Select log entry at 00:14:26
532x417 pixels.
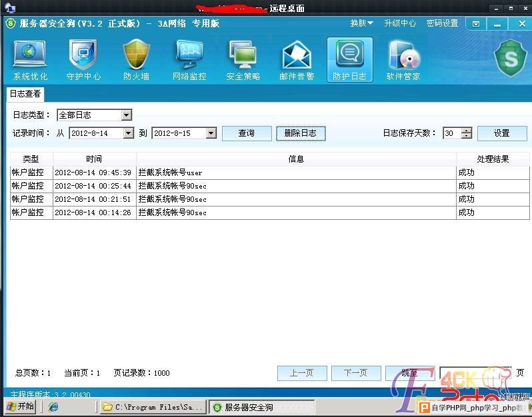pyautogui.click(x=270, y=212)
